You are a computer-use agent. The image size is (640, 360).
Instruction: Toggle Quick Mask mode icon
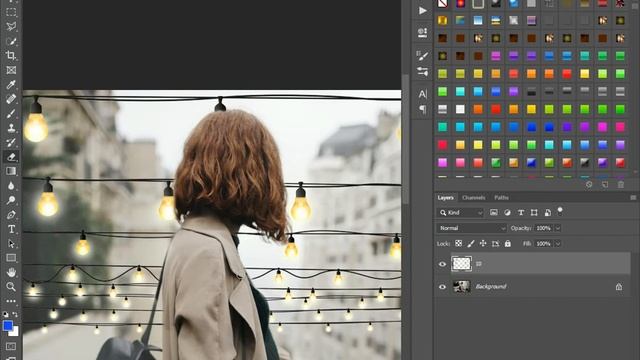pos(11,347)
